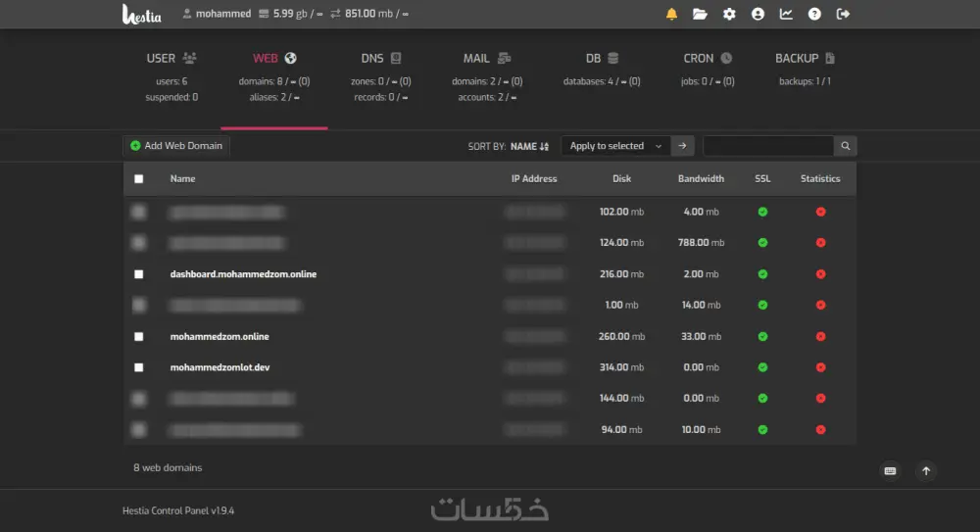The height and width of the screenshot is (532, 980).
Task: Click the search magnifier button
Action: pyautogui.click(x=845, y=146)
